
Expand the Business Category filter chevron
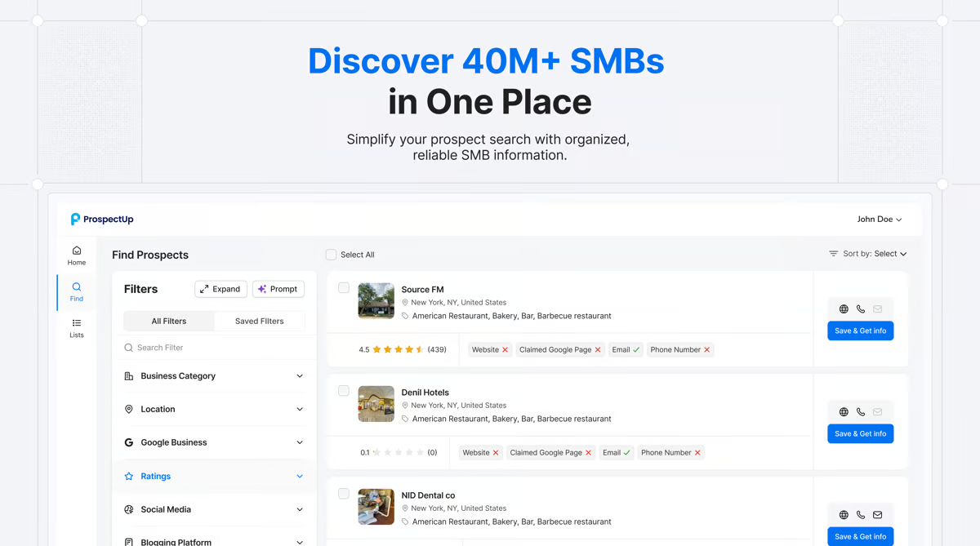(x=300, y=376)
